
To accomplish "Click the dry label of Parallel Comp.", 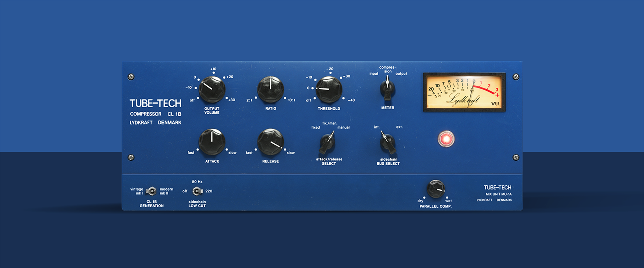I will point(420,201).
